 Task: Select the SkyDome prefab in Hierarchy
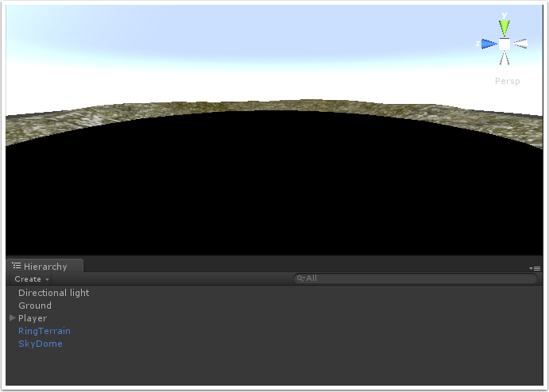tap(41, 344)
